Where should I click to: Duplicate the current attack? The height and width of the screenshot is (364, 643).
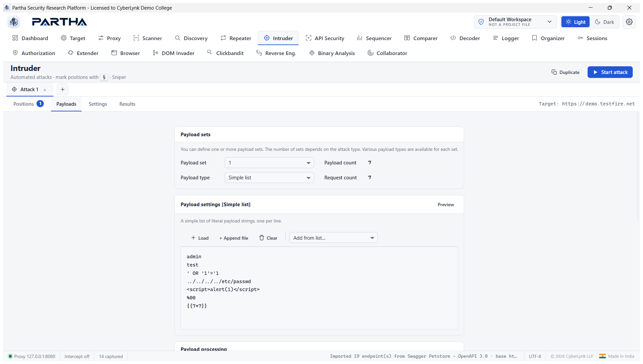565,72
